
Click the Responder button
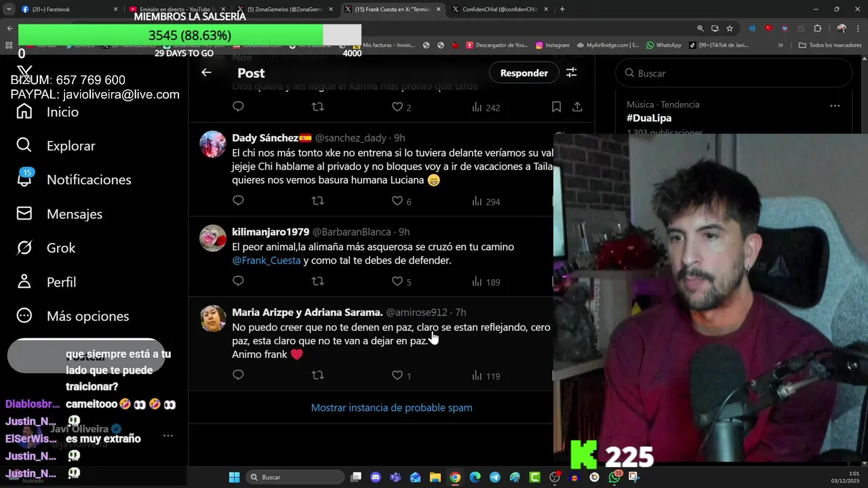(x=524, y=73)
